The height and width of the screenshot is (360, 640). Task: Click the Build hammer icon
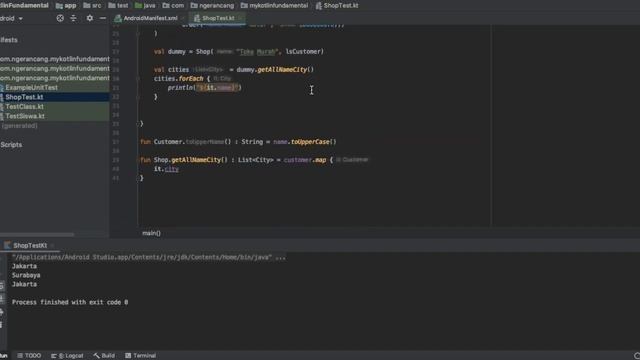tap(96, 356)
